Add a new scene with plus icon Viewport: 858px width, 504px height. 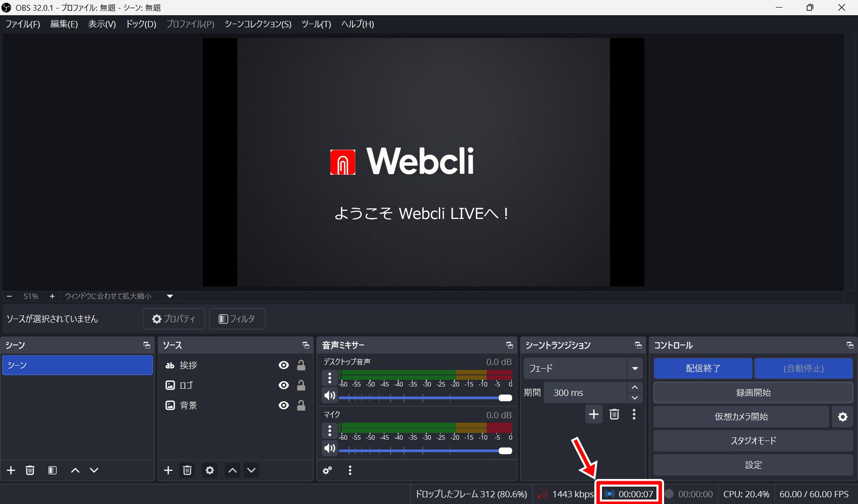pyautogui.click(x=11, y=470)
